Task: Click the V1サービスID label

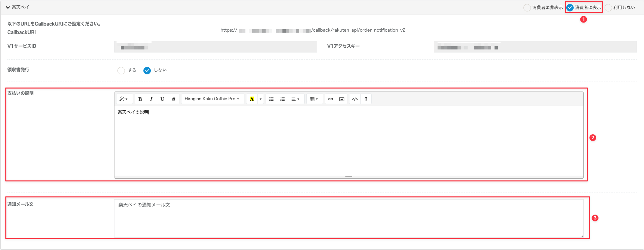Action: pyautogui.click(x=22, y=46)
